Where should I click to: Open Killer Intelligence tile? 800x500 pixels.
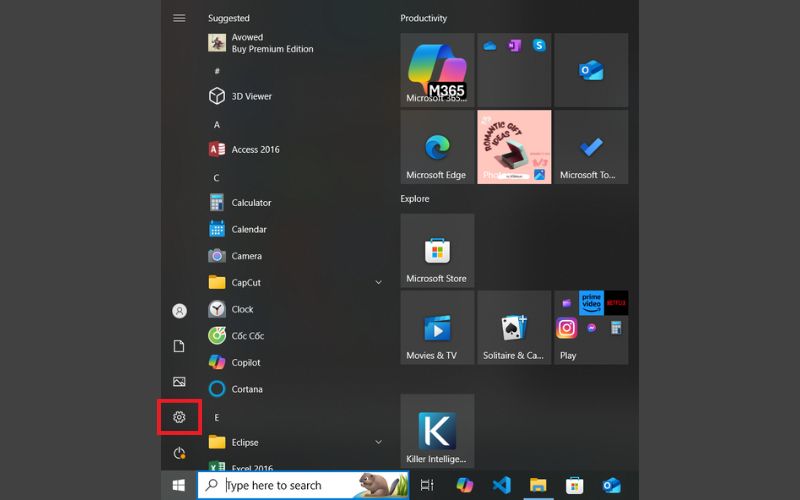(x=437, y=431)
